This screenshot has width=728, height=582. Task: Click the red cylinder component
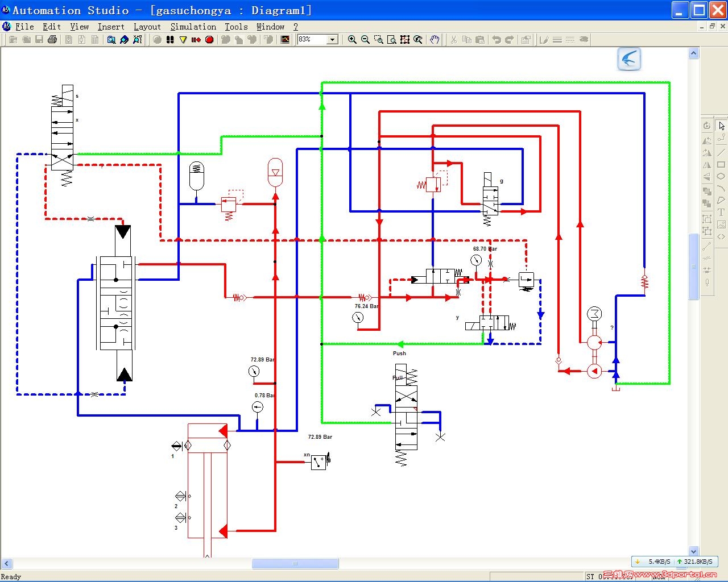[x=208, y=480]
